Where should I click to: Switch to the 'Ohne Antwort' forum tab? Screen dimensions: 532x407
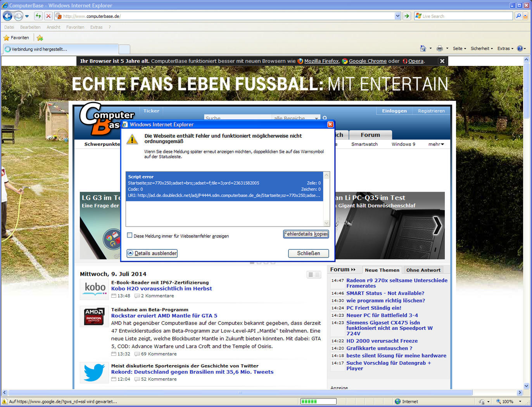[423, 270]
